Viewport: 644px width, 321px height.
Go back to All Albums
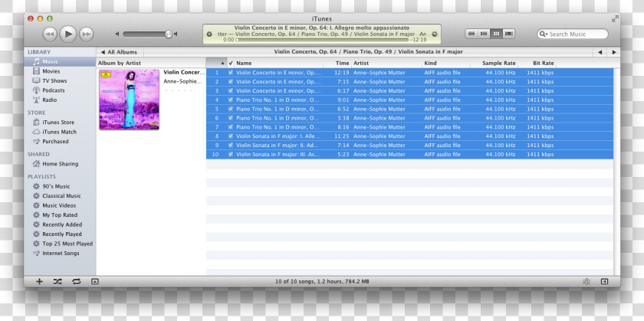tap(119, 52)
